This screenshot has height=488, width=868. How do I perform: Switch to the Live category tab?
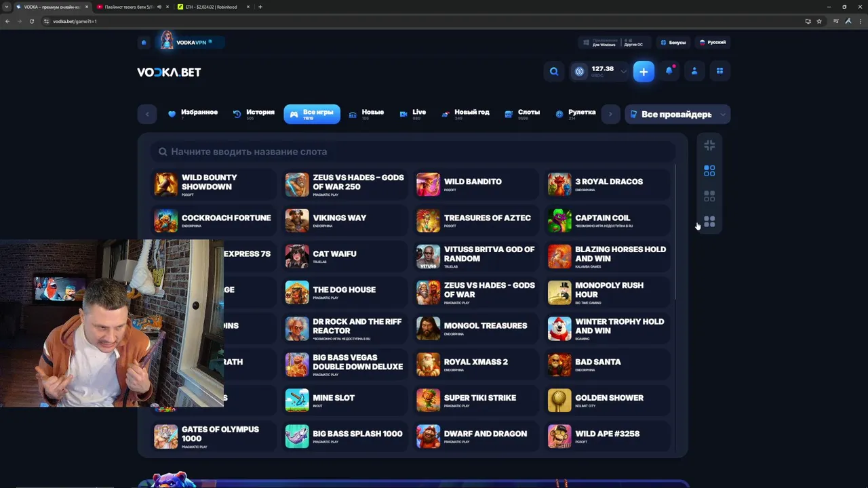click(x=413, y=114)
